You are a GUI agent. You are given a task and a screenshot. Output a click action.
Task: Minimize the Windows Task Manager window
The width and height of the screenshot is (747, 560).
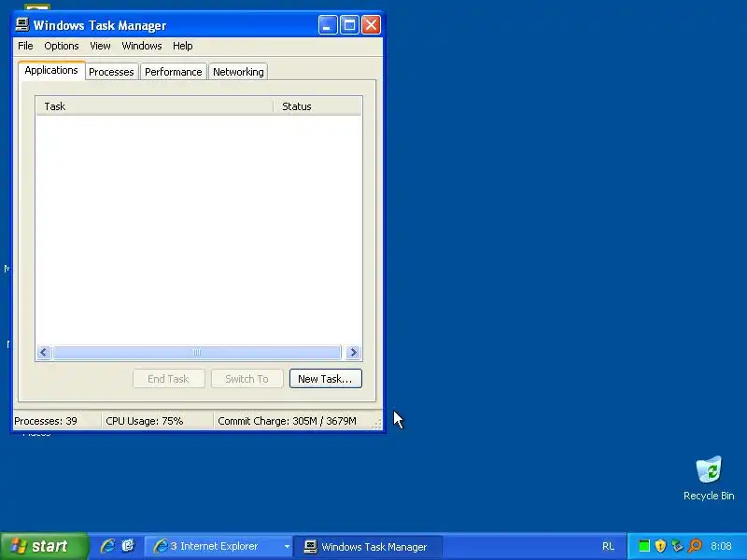328,25
